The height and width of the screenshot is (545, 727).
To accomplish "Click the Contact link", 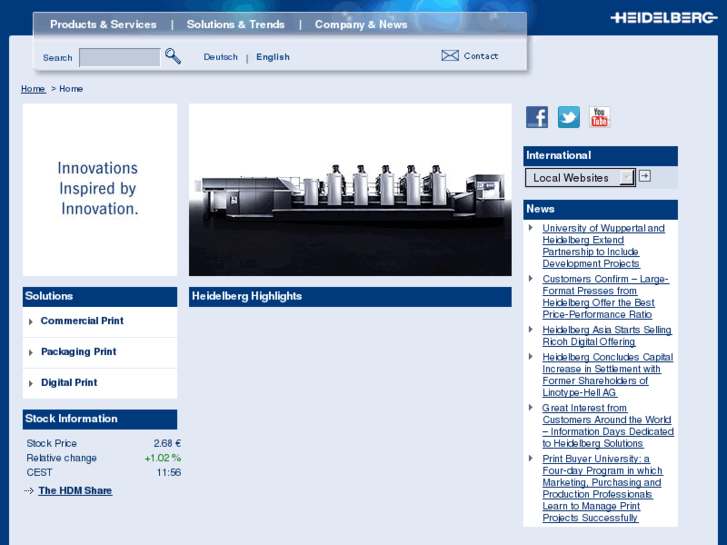I will [481, 56].
